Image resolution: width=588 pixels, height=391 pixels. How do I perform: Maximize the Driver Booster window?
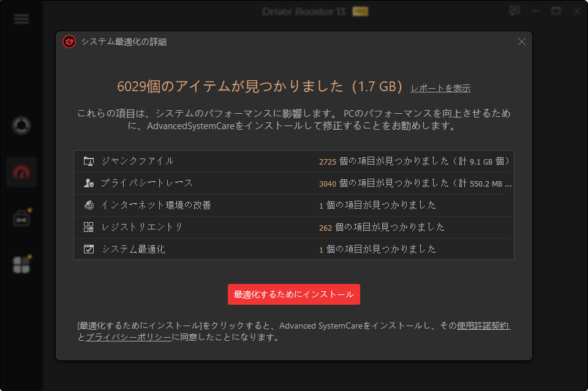pyautogui.click(x=556, y=11)
